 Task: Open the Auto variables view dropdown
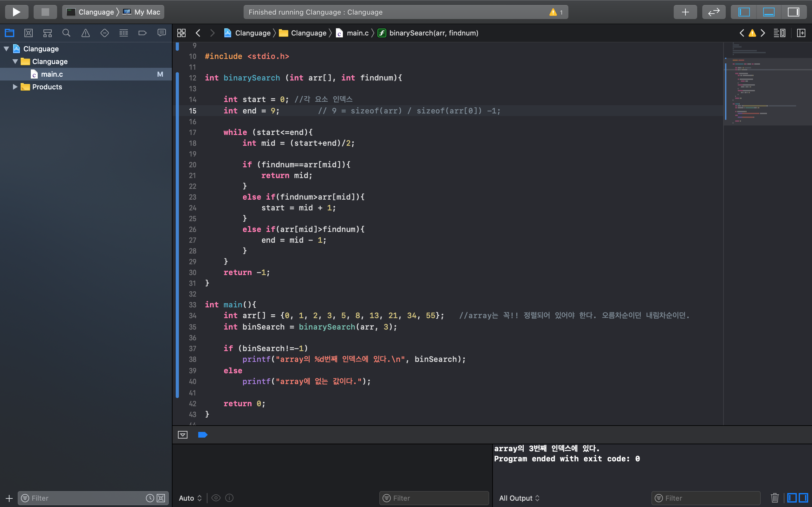pyautogui.click(x=190, y=498)
